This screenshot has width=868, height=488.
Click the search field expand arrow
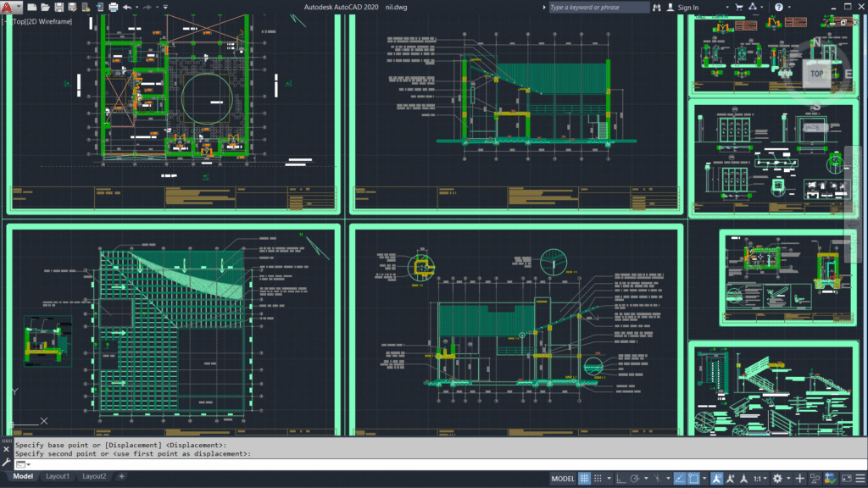click(x=543, y=7)
